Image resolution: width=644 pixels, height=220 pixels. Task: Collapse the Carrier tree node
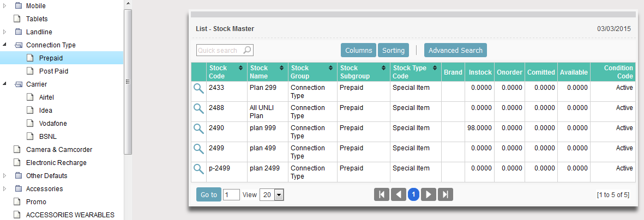tap(5, 84)
